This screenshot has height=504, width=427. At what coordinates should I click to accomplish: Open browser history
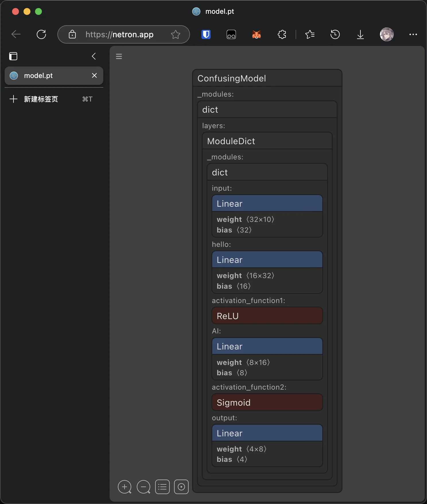[x=335, y=34]
